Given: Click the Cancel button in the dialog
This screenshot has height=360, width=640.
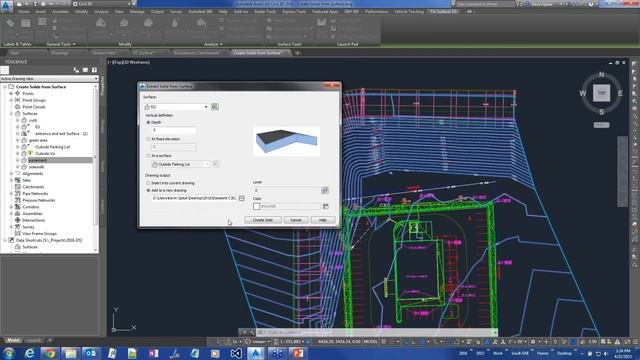Looking at the screenshot, I should coord(296,220).
